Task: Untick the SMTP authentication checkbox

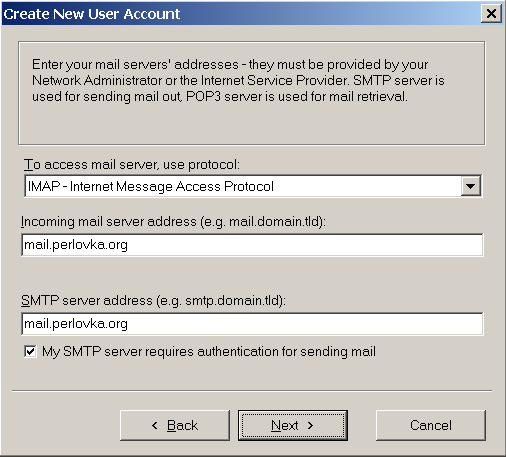Action: tap(30, 351)
